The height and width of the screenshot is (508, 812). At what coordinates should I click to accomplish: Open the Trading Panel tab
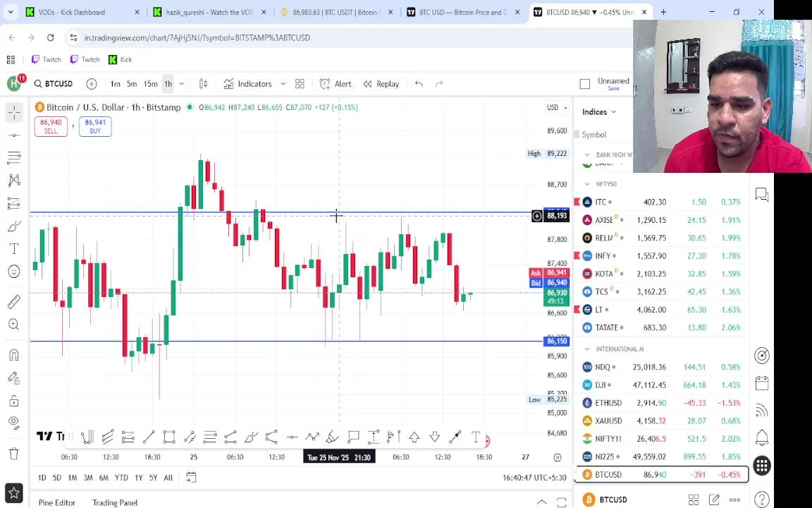click(x=115, y=503)
